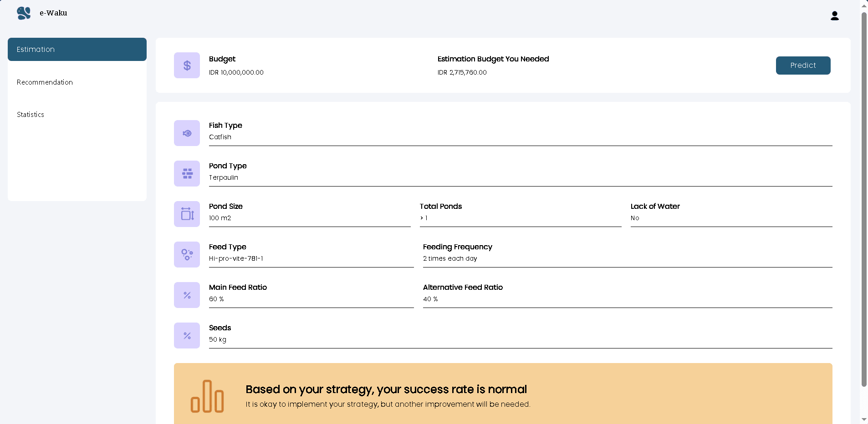Click the Feed Type bubbles icon

[x=187, y=255]
